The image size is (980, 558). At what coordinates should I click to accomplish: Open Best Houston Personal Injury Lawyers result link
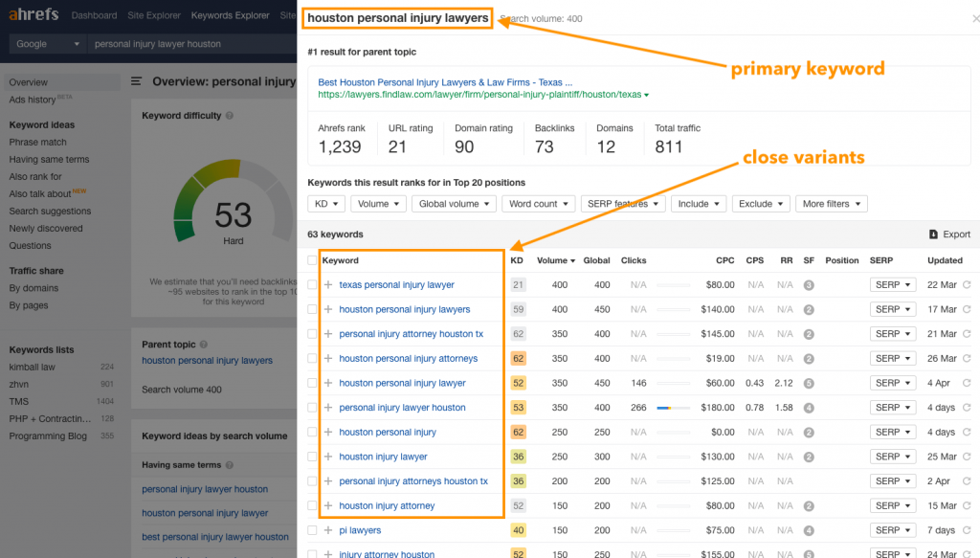(x=445, y=82)
